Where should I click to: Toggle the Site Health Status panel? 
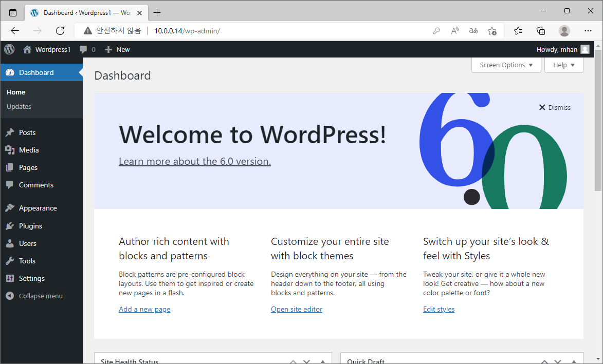[323, 361]
